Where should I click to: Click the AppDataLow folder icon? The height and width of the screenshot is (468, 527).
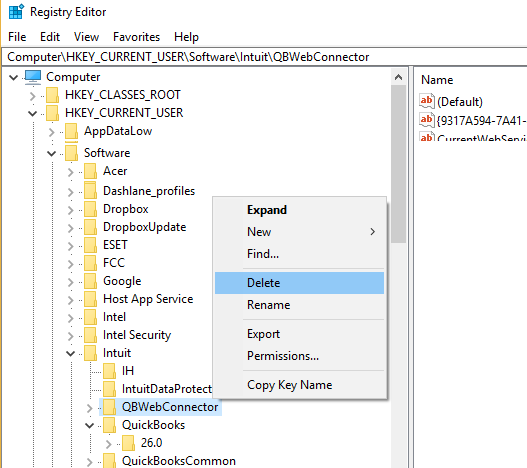71,131
